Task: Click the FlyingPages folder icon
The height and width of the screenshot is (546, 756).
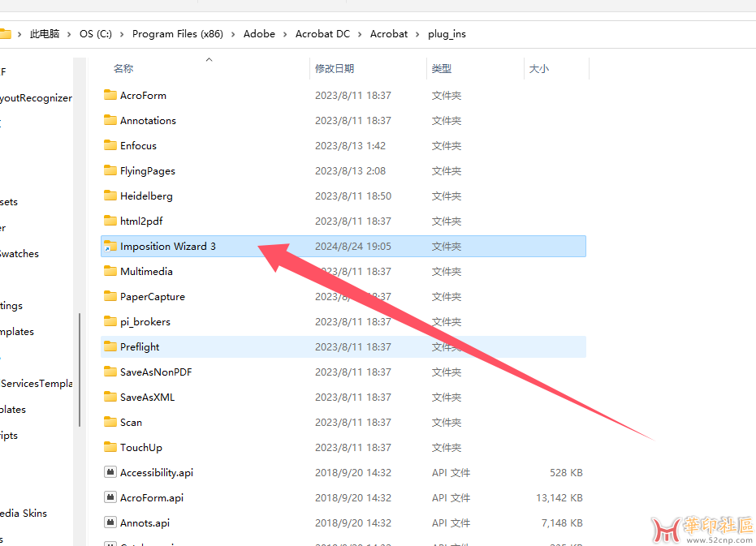Action: 110,170
